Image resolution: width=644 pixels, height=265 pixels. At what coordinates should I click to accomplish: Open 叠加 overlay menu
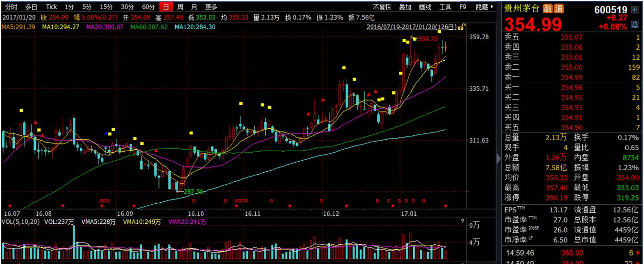(x=405, y=7)
